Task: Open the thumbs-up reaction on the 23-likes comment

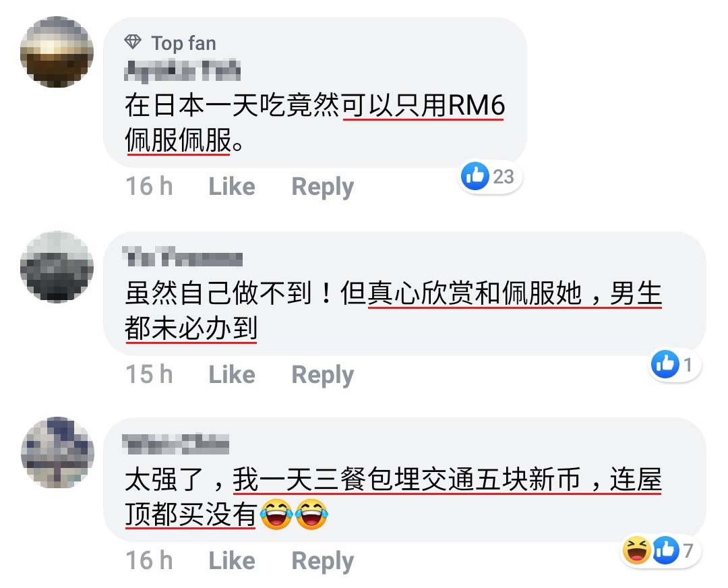Action: [475, 176]
